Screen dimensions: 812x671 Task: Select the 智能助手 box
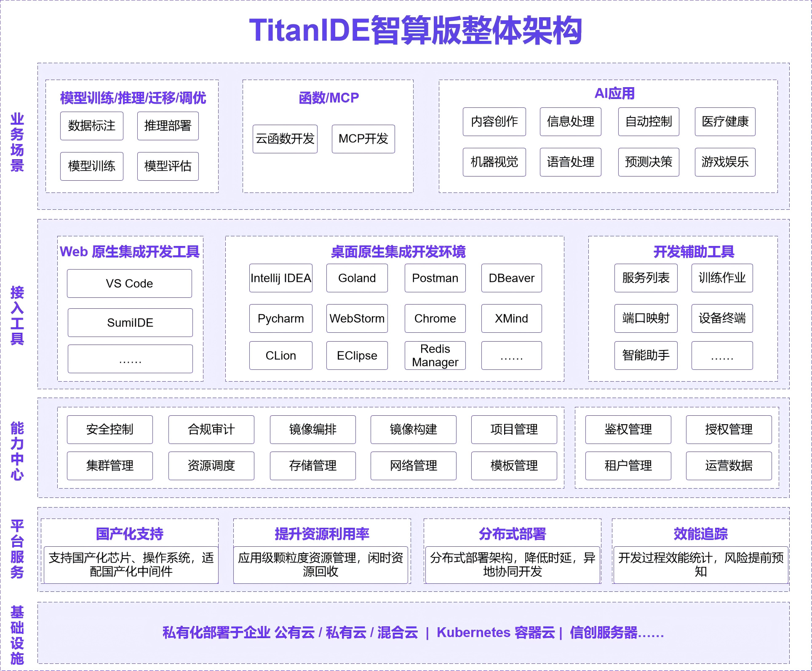click(x=646, y=356)
